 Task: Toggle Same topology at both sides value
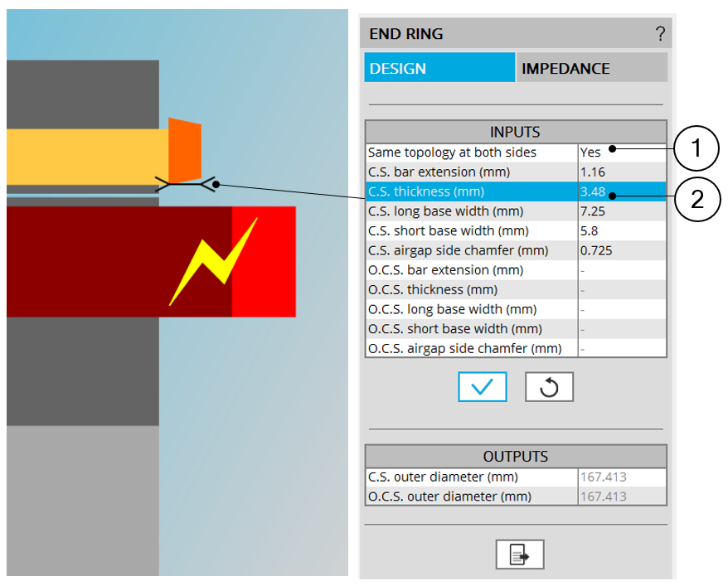621,153
